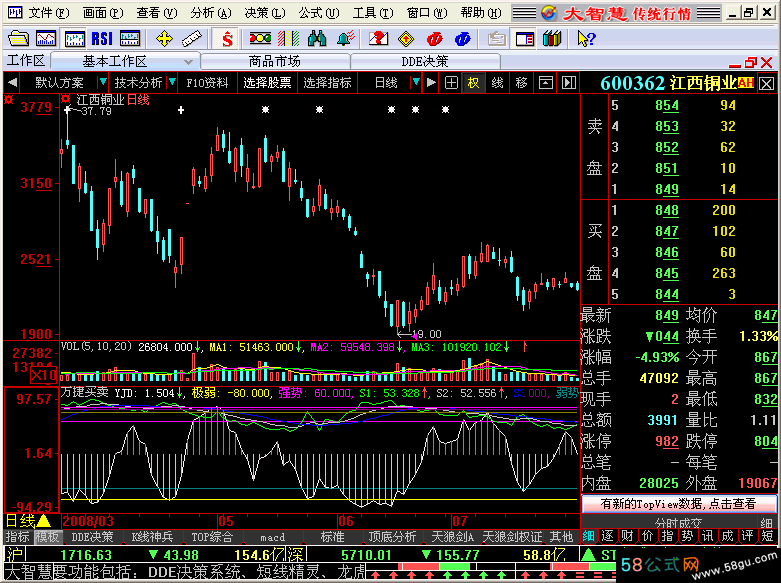Image resolution: width=781 pixels, height=583 pixels.
Task: Click the skip-to-end bar arrow icon
Action: [x=569, y=83]
